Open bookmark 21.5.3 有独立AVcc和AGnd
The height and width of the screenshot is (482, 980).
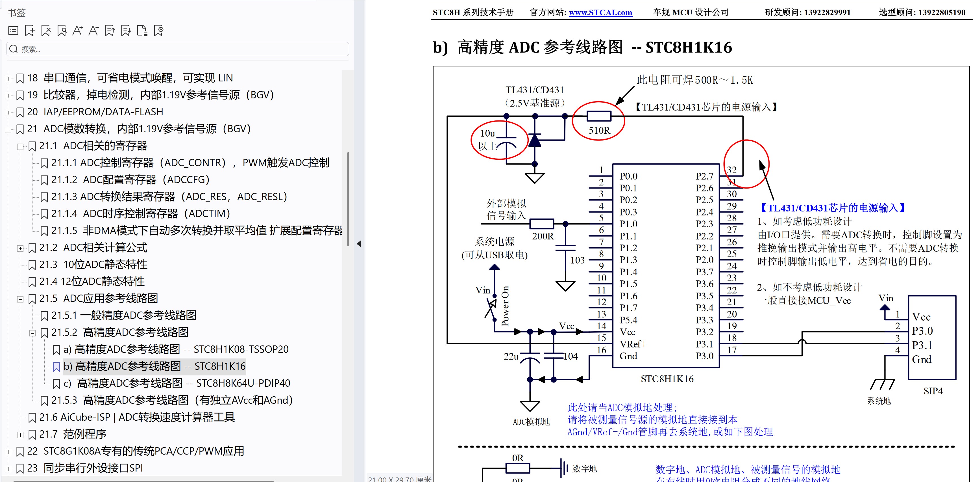(172, 400)
